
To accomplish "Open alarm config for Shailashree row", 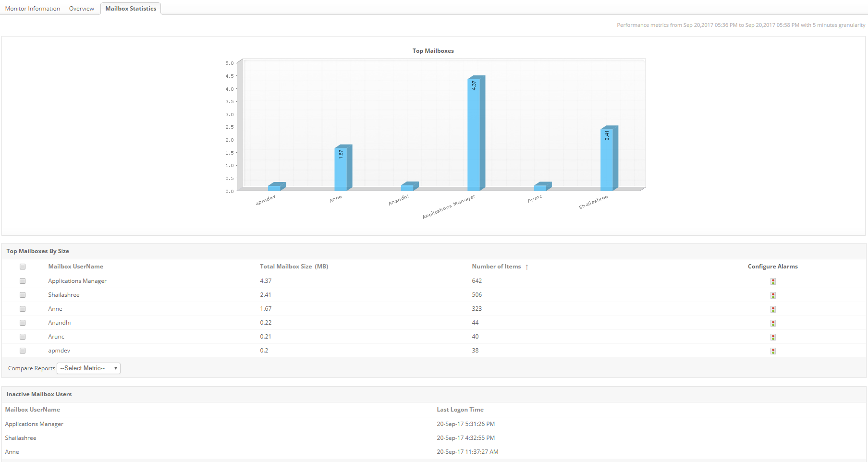I will [x=773, y=295].
